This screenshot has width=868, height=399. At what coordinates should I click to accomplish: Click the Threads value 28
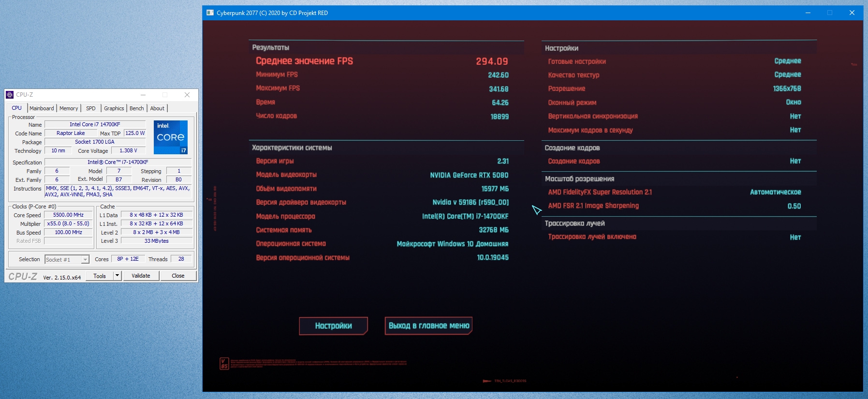tap(181, 259)
